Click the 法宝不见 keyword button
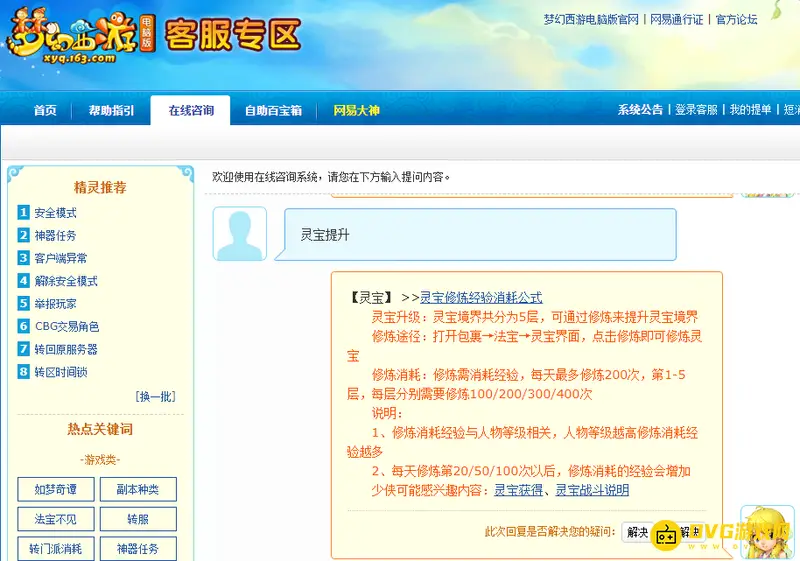 click(56, 519)
